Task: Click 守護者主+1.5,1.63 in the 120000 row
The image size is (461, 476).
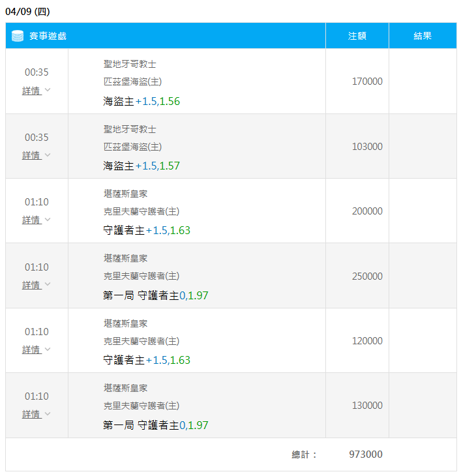Action: click(x=147, y=360)
